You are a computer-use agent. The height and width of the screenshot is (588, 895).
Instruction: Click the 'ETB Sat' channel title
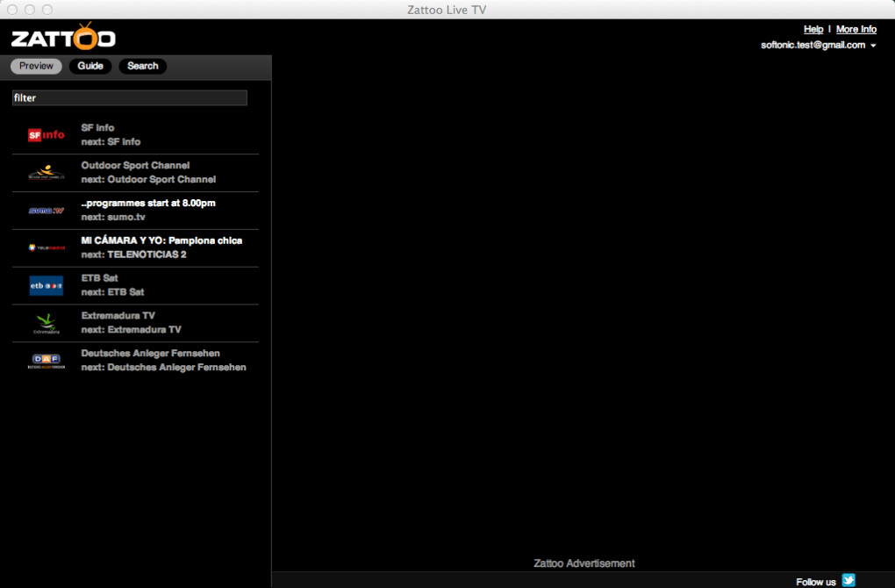(x=99, y=278)
